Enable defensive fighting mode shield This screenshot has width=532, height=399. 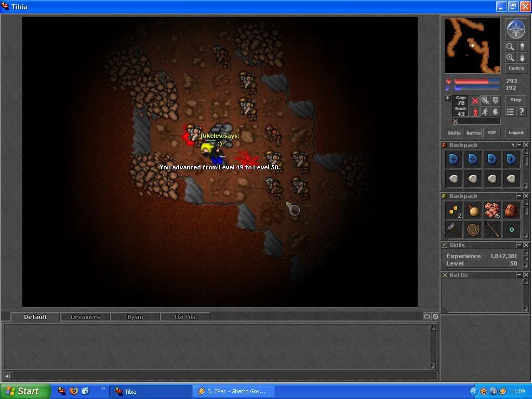point(495,101)
